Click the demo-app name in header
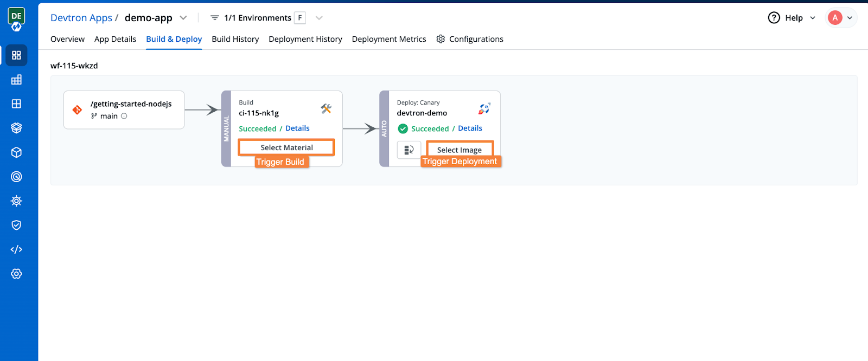 point(149,18)
